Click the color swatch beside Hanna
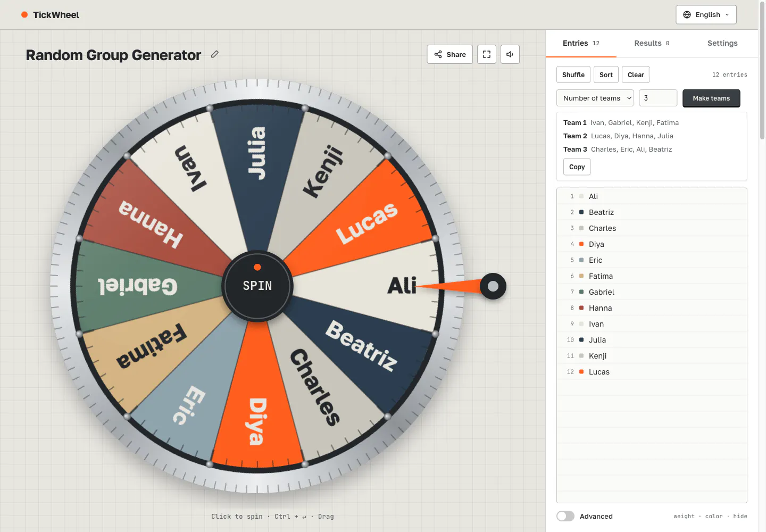This screenshot has height=532, width=766. click(581, 308)
